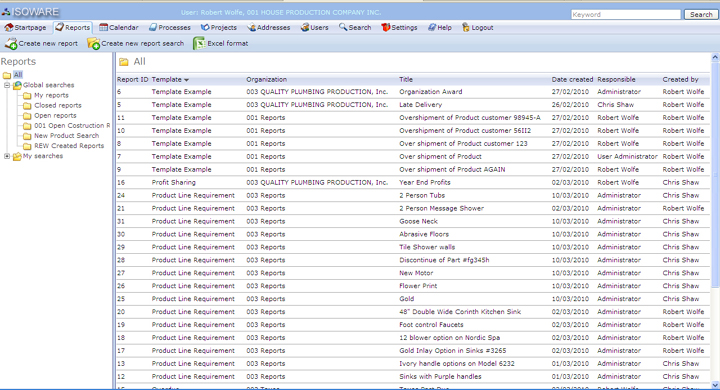Click the REW Created Reports folder icon

click(x=27, y=146)
